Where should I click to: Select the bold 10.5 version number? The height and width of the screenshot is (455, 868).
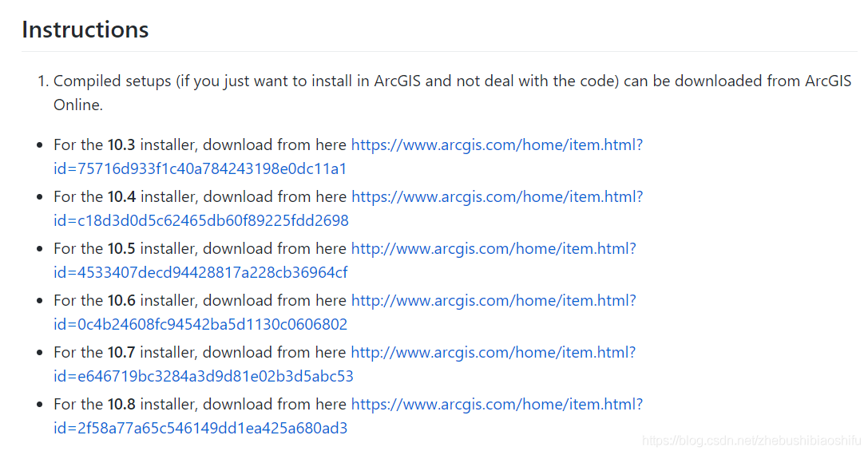click(121, 249)
